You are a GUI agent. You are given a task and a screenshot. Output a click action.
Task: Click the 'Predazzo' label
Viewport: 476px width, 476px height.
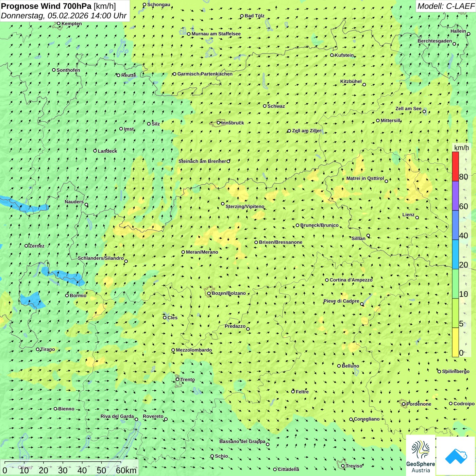(x=235, y=326)
